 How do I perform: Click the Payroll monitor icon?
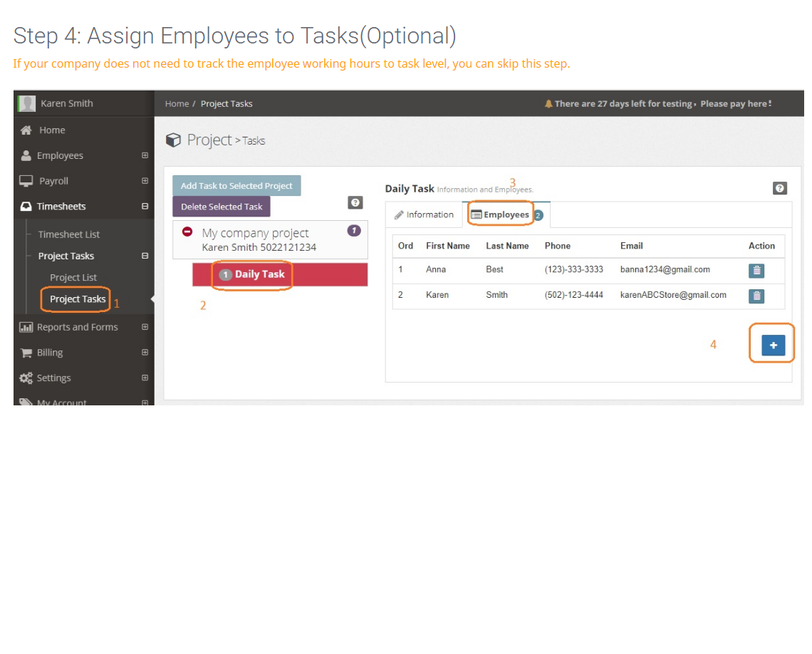pos(26,181)
